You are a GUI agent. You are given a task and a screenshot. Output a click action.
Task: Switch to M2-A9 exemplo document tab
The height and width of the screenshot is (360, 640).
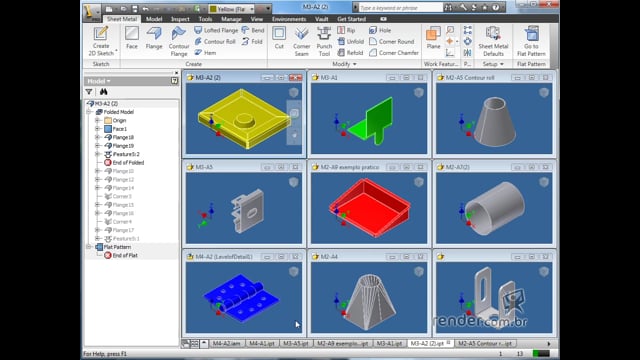[x=342, y=344]
